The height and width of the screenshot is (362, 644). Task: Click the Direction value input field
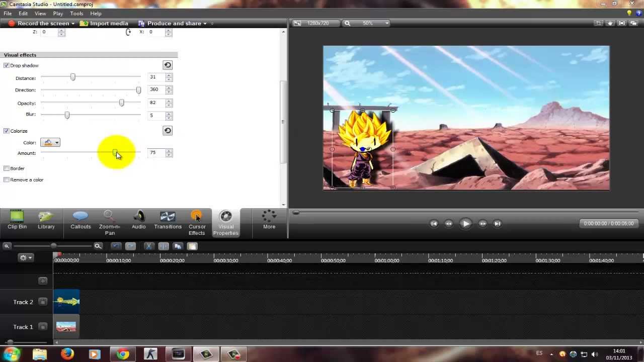coord(156,89)
